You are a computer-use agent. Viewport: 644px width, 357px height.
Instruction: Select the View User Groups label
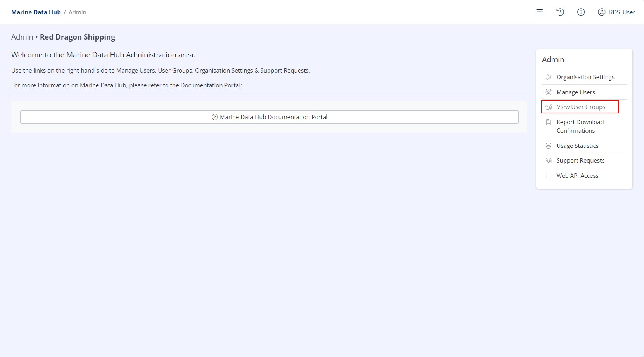pyautogui.click(x=581, y=107)
